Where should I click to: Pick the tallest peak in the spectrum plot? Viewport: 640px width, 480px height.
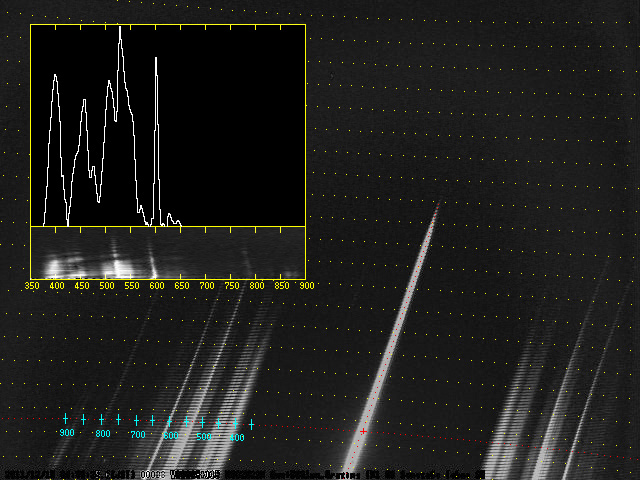click(120, 30)
